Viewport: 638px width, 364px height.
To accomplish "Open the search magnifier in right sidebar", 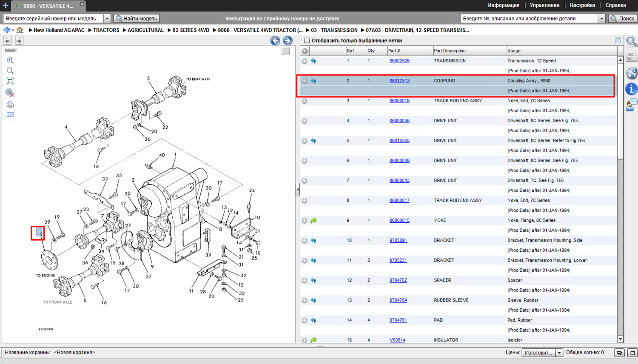I will pyautogui.click(x=632, y=42).
